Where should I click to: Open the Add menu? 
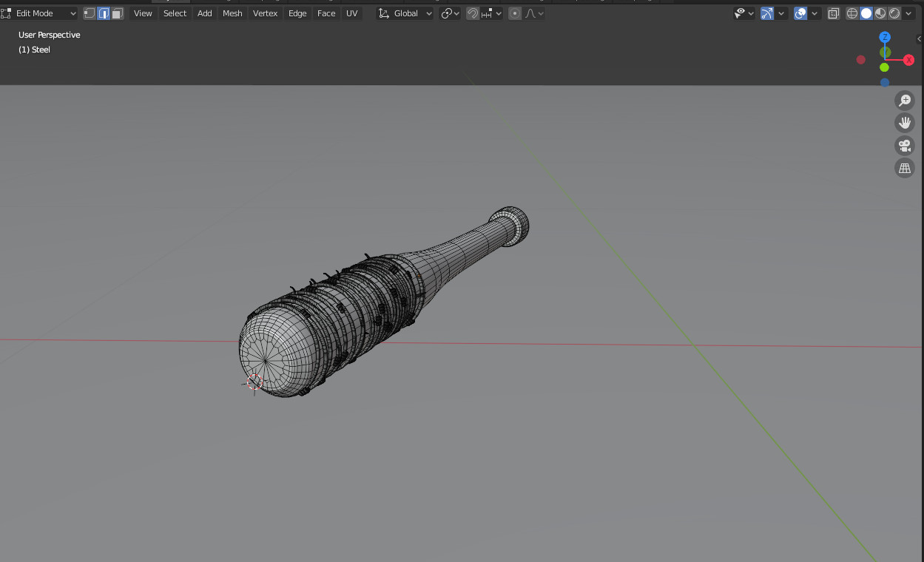pos(204,13)
